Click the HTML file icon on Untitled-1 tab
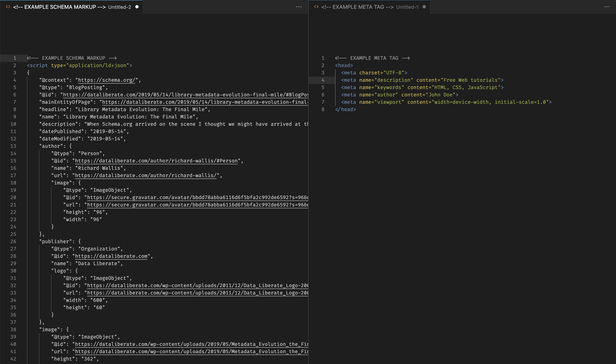The image size is (616, 364). pos(316,7)
